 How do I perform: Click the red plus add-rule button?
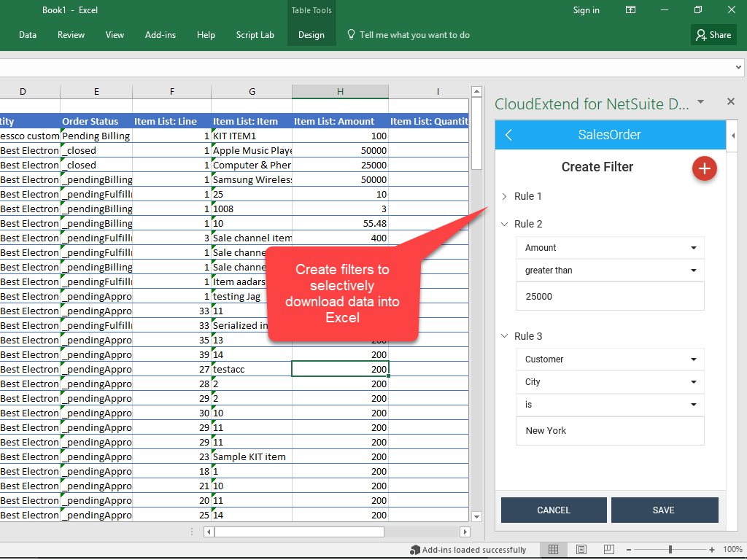point(704,168)
